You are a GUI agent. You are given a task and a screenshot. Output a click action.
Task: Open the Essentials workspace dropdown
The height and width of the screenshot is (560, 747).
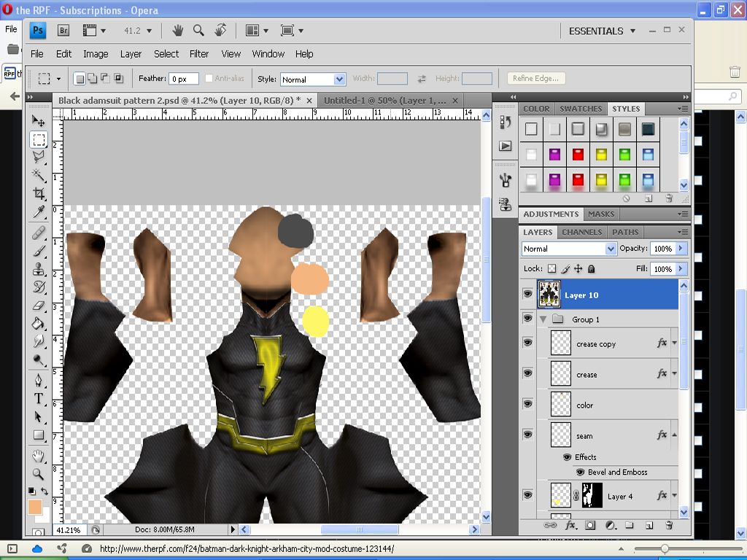coord(602,31)
